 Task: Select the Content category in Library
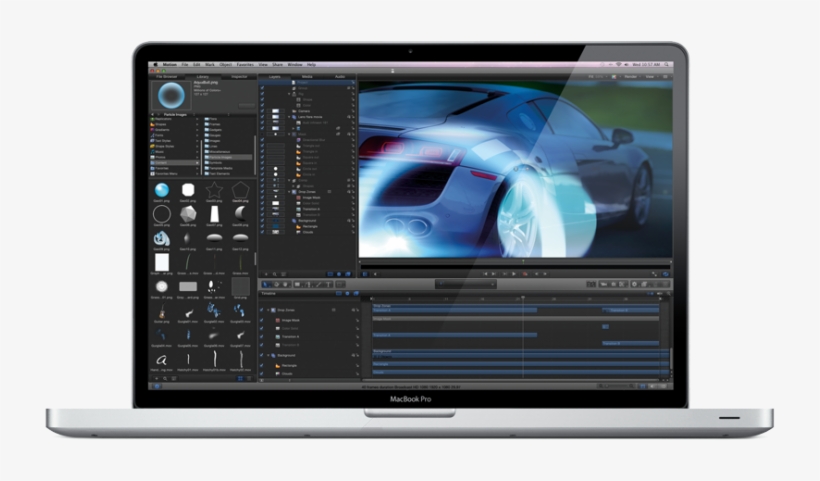click(x=175, y=163)
